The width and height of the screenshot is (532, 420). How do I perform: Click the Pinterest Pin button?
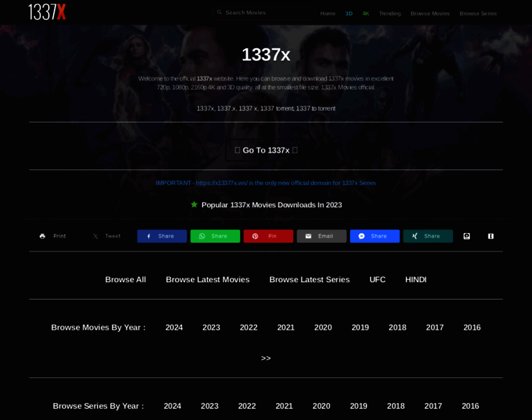coord(268,236)
